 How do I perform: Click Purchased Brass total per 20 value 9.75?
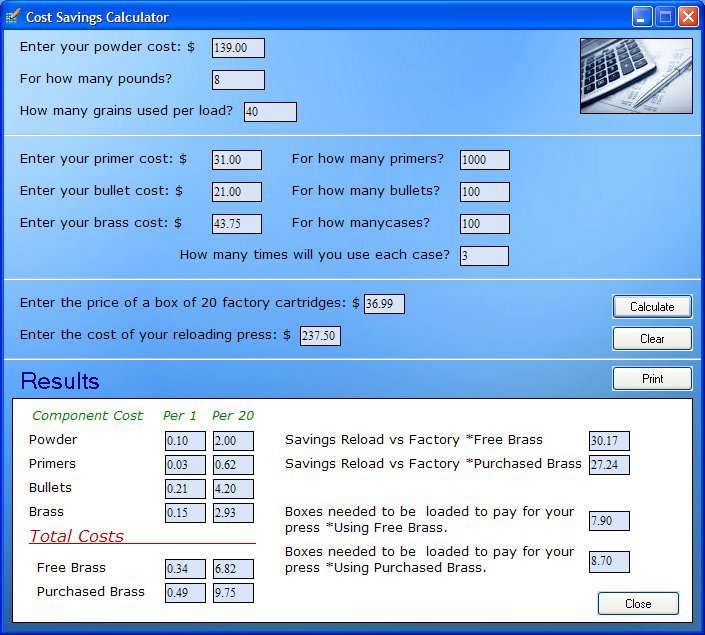(x=233, y=593)
